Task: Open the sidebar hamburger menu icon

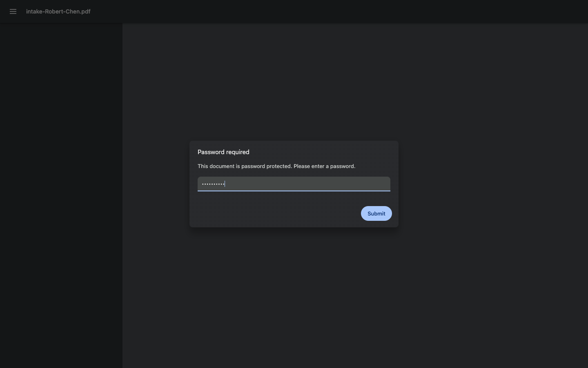Action: 13,11
